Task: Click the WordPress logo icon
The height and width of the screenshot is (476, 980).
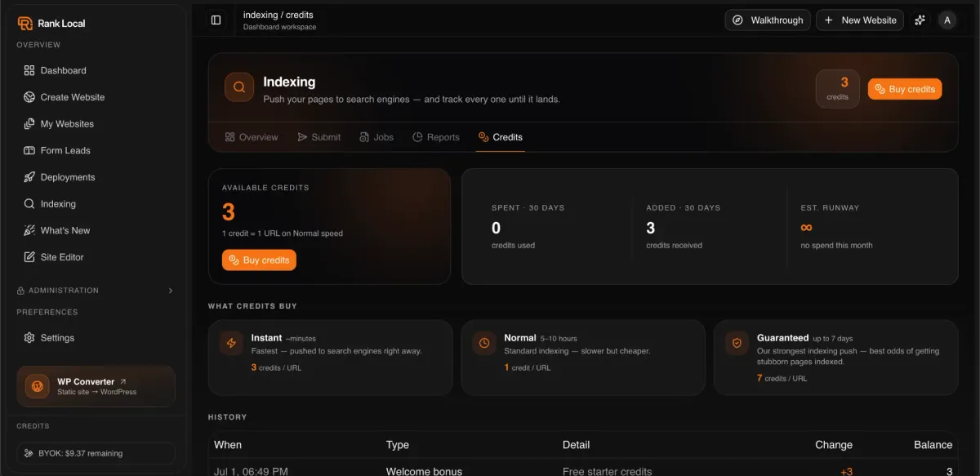Action: 38,386
